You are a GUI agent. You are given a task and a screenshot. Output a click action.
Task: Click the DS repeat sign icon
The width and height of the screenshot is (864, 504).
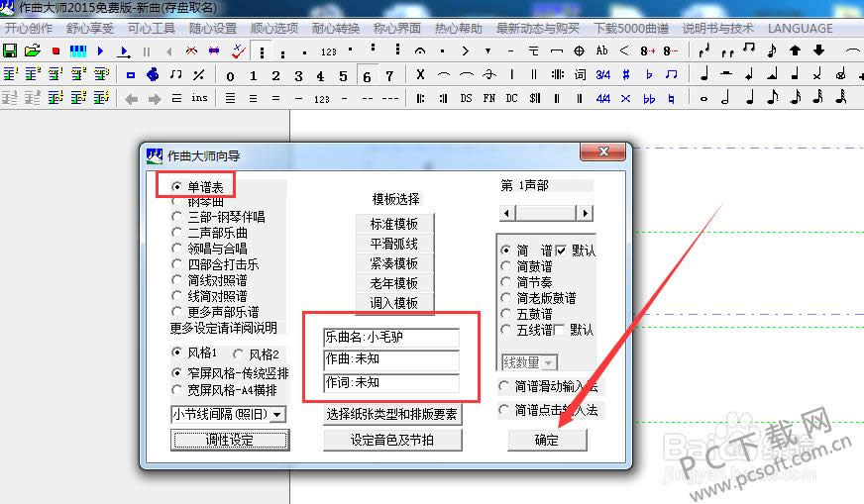pos(466,98)
